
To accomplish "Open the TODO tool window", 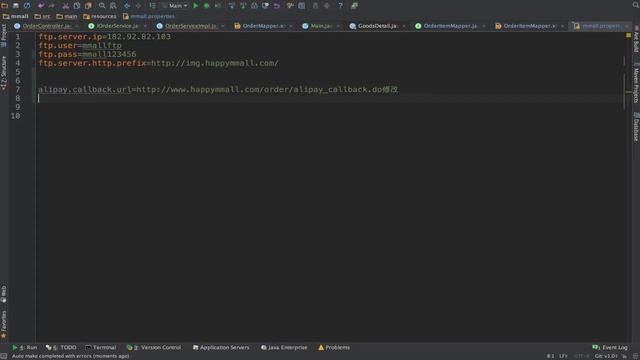I will click(x=61, y=347).
